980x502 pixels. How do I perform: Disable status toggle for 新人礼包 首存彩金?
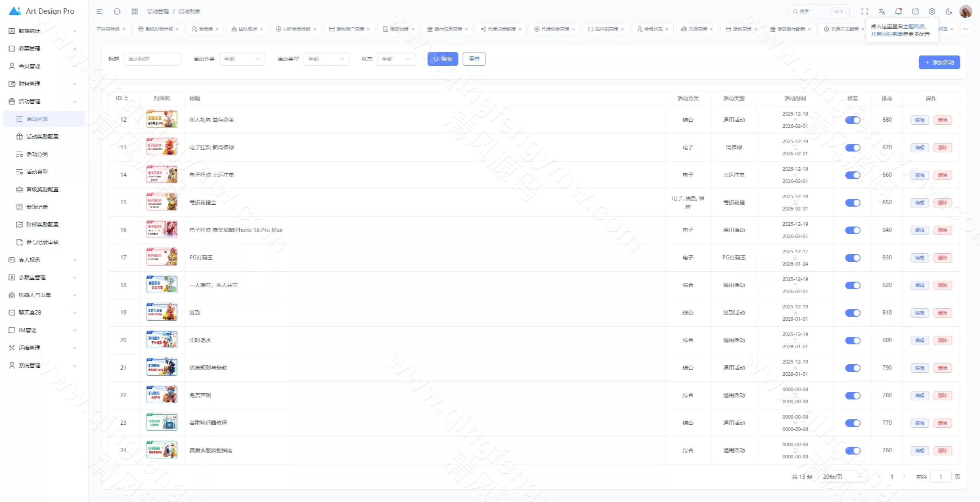853,120
